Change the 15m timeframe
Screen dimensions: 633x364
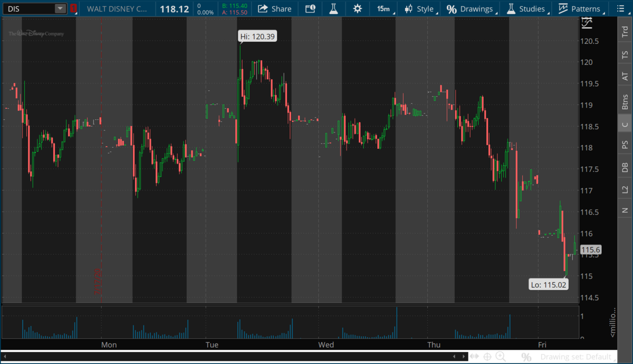[383, 8]
